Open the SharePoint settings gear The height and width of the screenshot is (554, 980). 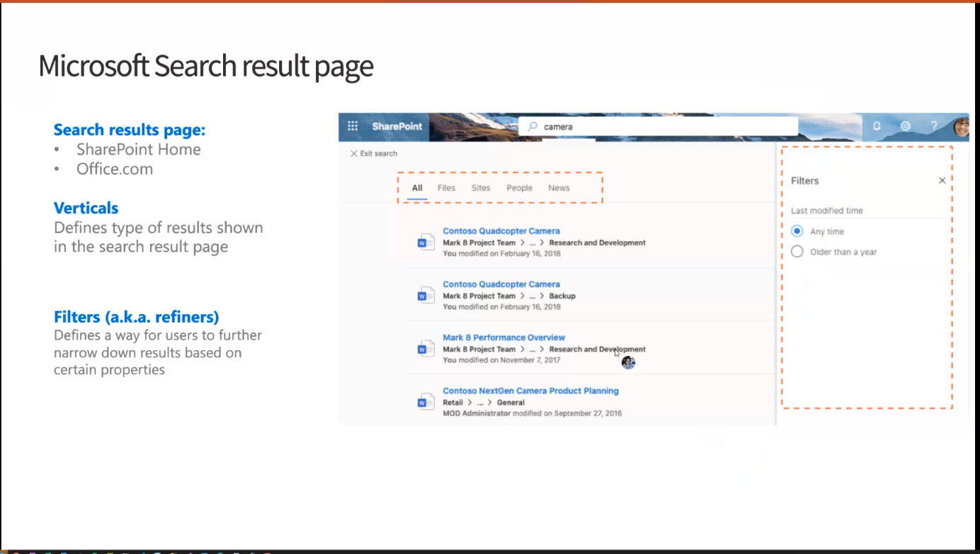(x=904, y=125)
